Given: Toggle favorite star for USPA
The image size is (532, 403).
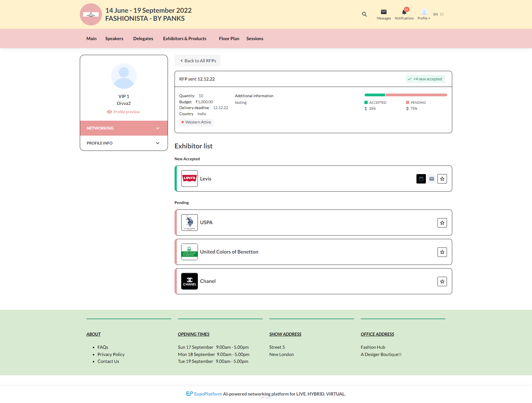Looking at the screenshot, I should click(x=442, y=223).
